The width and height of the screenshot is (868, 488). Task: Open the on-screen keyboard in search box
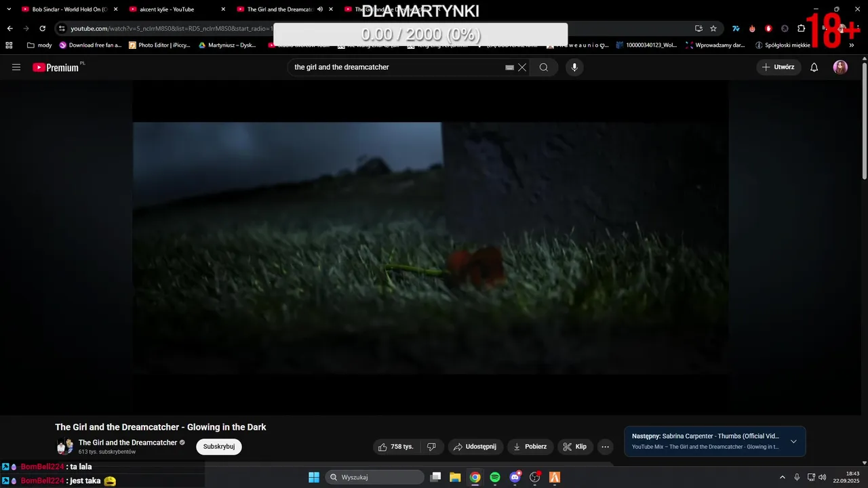click(x=509, y=68)
